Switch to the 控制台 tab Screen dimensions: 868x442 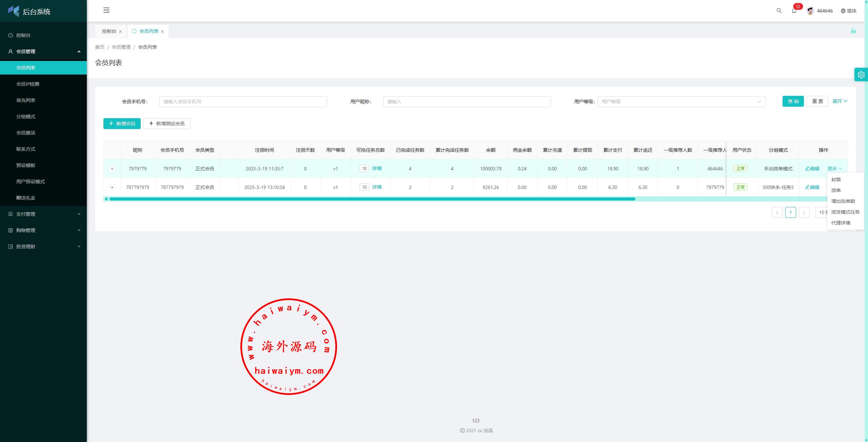point(109,31)
